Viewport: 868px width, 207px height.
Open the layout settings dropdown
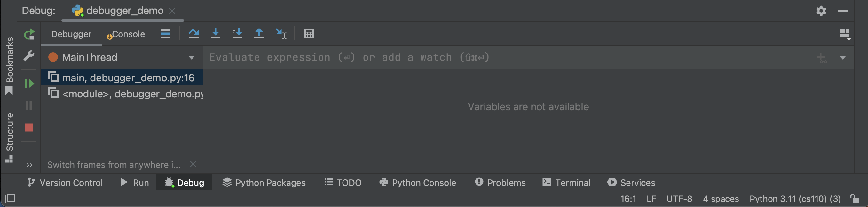[x=845, y=34]
